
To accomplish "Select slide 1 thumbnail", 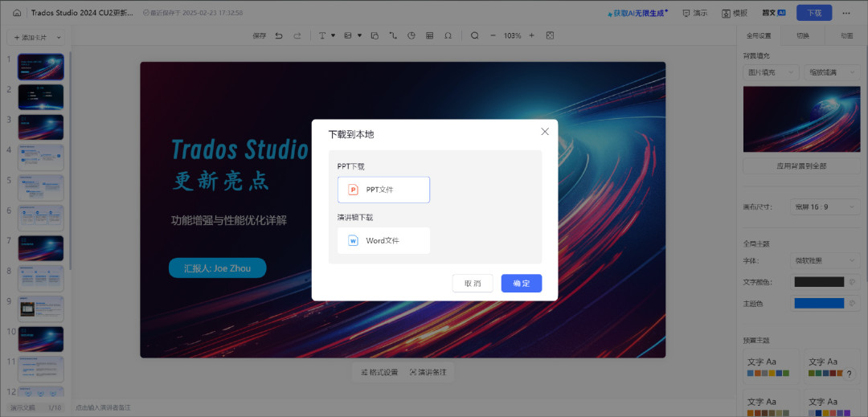I will (x=41, y=67).
